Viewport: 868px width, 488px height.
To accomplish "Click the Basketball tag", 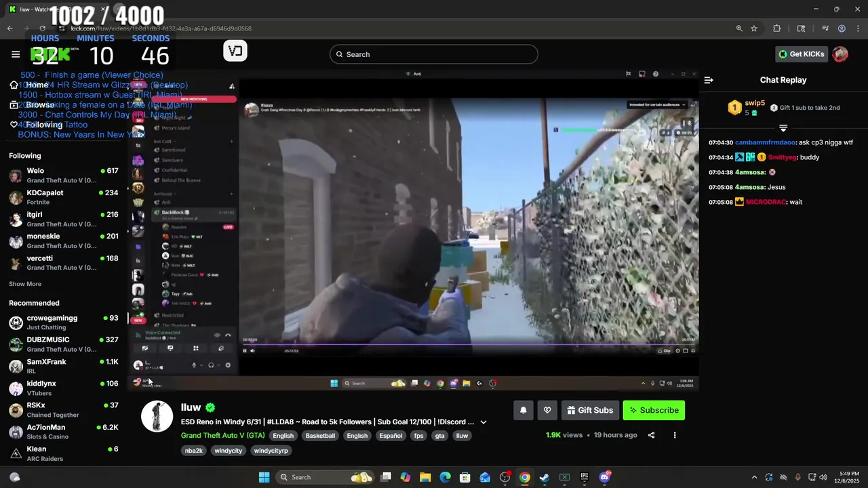I will click(320, 436).
